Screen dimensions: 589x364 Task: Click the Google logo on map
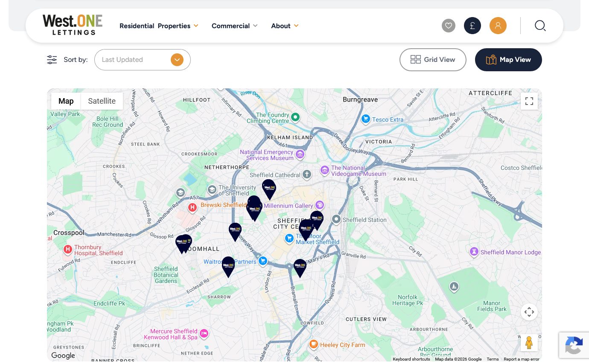(63, 355)
